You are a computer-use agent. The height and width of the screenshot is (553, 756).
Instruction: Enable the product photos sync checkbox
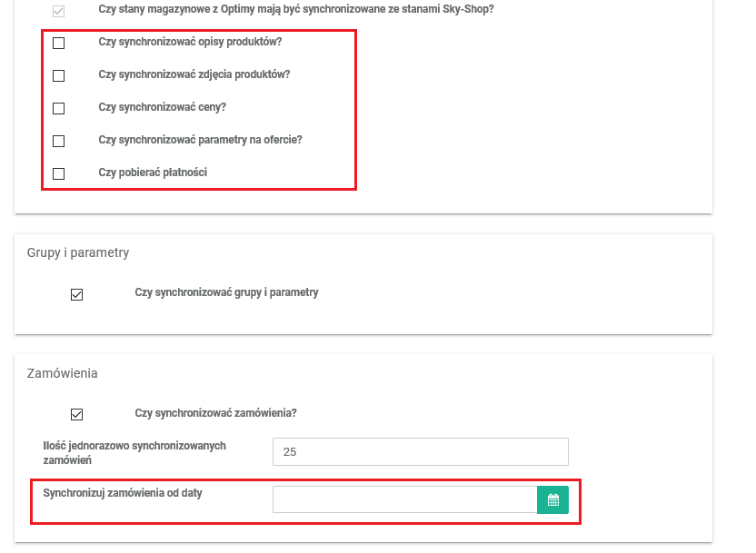tap(59, 75)
